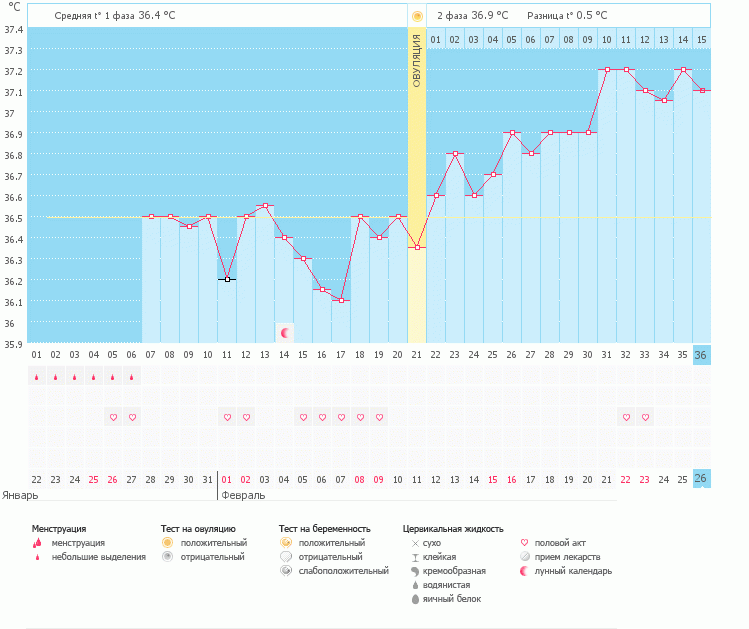Image resolution: width=749 pixels, height=629 pixels.
Task: Click the red date 16 in February row
Action: 512,480
